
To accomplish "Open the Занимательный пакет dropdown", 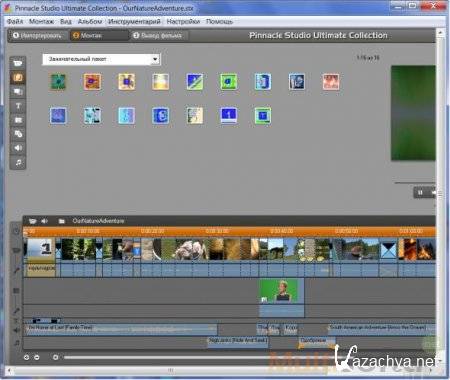I will 101,59.
